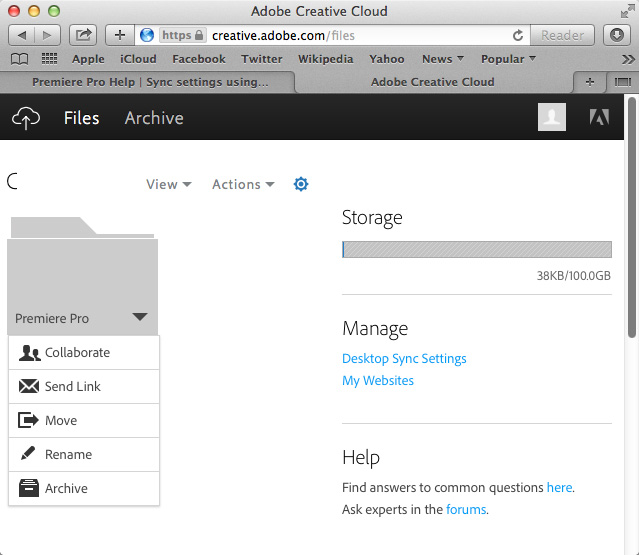Switch to the Archive tab
This screenshot has height=555, width=639.
(154, 118)
